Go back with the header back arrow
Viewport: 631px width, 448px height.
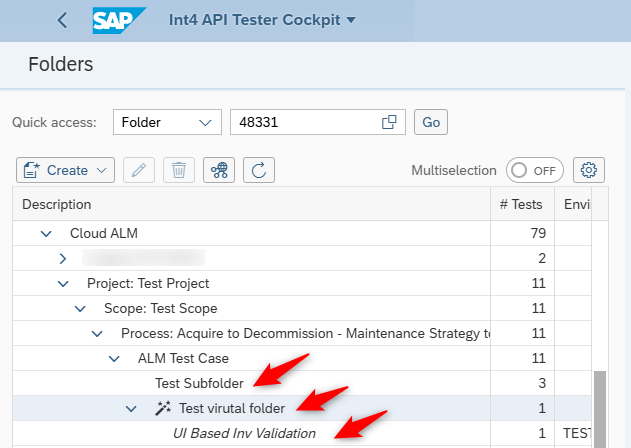(62, 20)
